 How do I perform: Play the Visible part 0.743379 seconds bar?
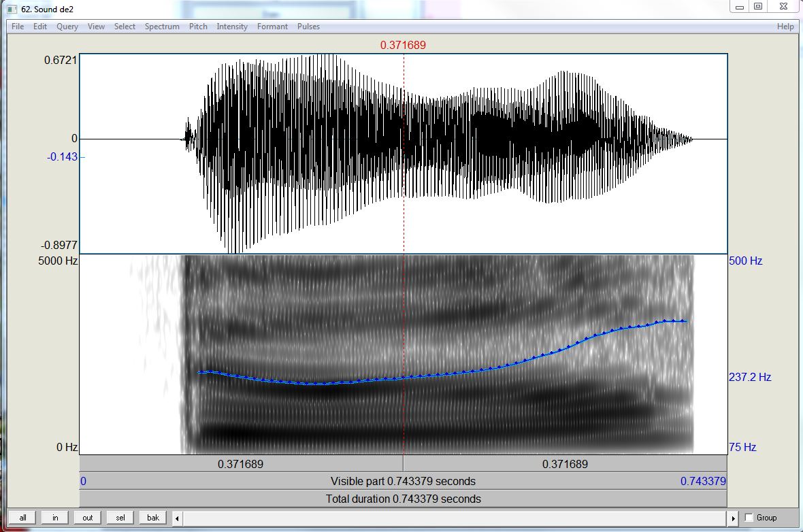(x=404, y=481)
